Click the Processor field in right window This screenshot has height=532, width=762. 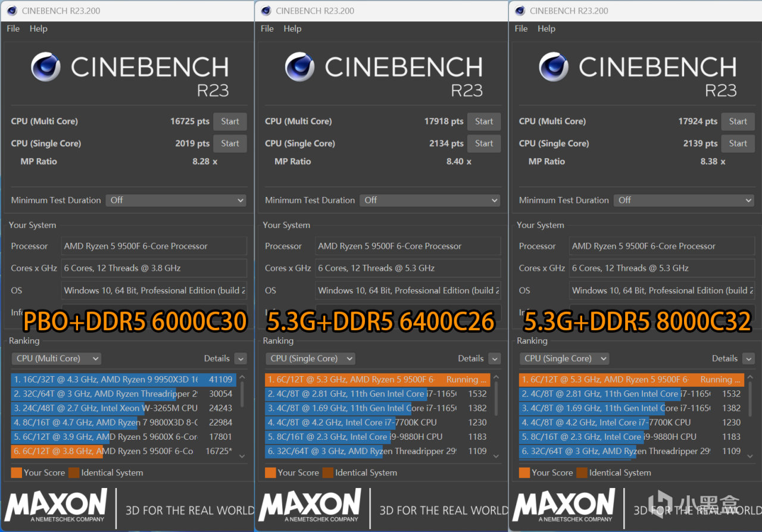click(x=663, y=246)
